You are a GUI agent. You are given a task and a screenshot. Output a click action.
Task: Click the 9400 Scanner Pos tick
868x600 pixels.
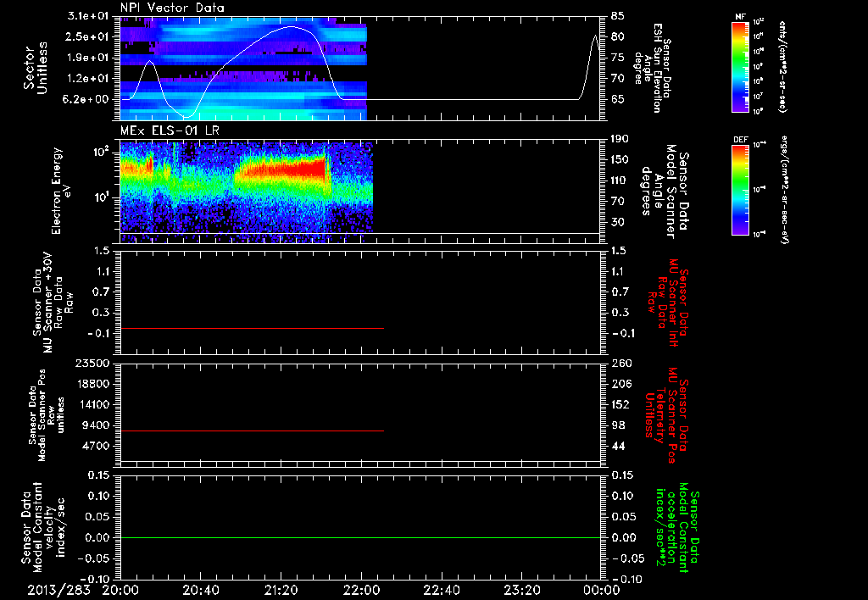(95, 425)
